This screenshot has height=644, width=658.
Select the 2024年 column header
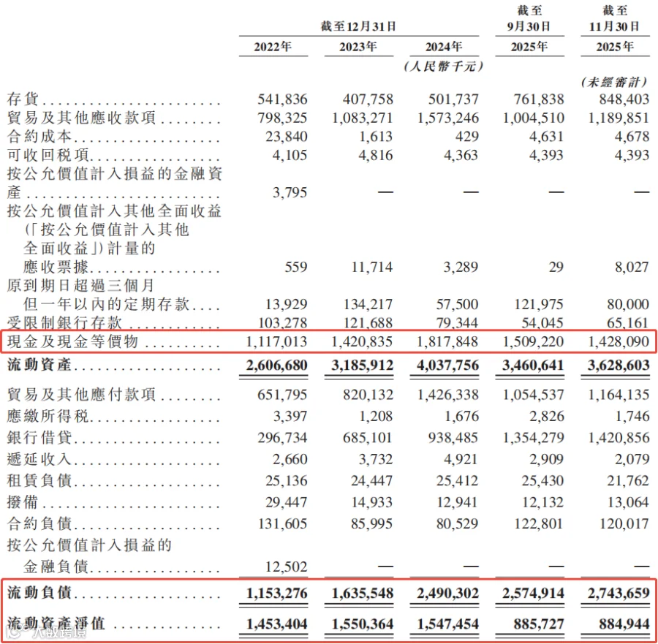pos(444,47)
